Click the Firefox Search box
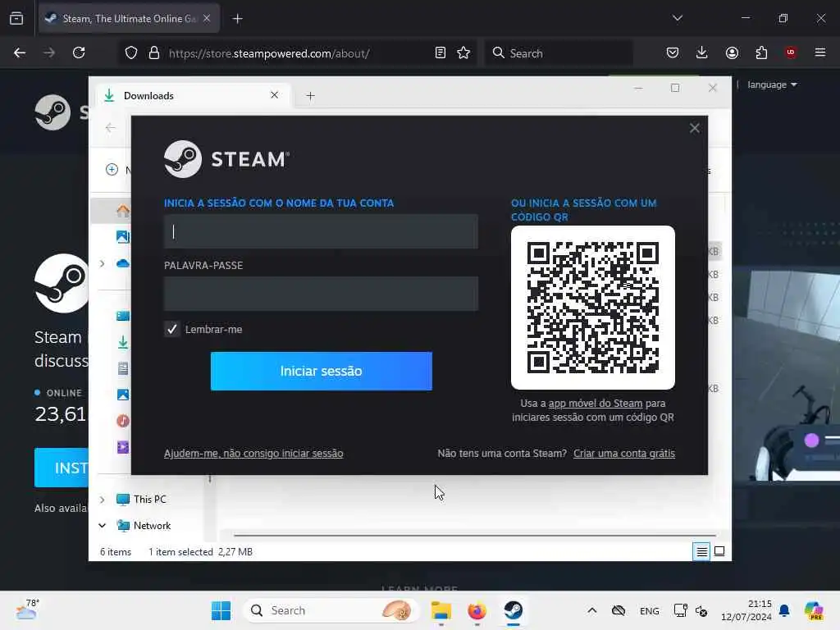Image resolution: width=840 pixels, height=630 pixels. pos(559,53)
